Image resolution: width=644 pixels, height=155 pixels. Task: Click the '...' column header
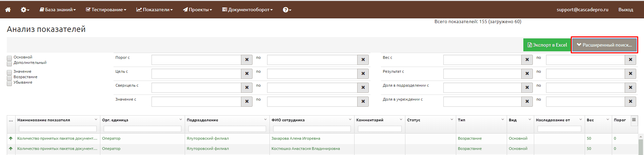pos(11,120)
